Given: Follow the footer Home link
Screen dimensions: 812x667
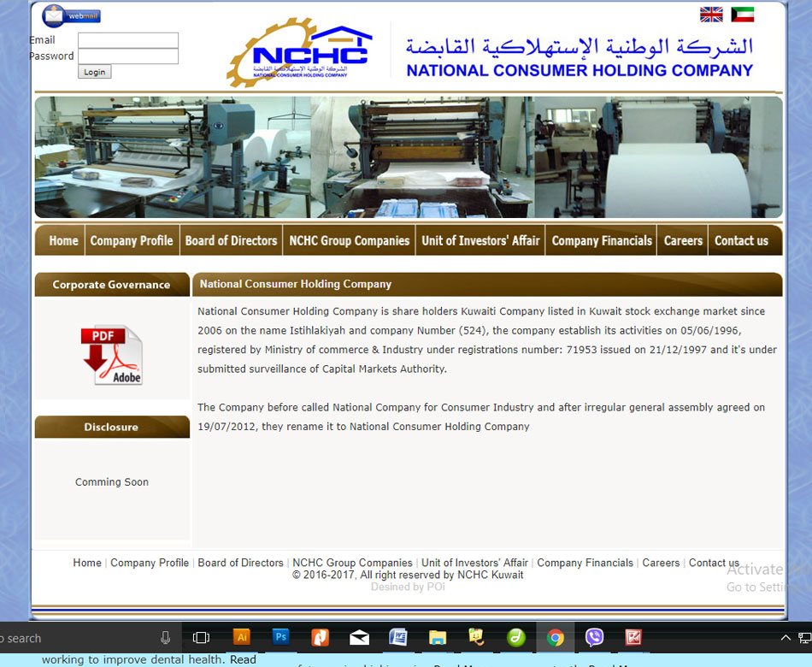Looking at the screenshot, I should (x=87, y=563).
